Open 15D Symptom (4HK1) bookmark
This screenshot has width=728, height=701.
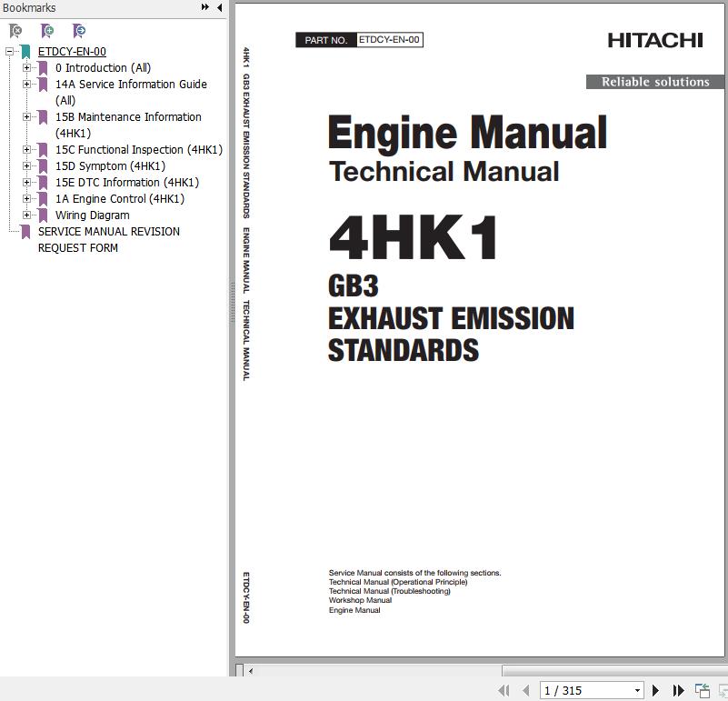coord(110,165)
